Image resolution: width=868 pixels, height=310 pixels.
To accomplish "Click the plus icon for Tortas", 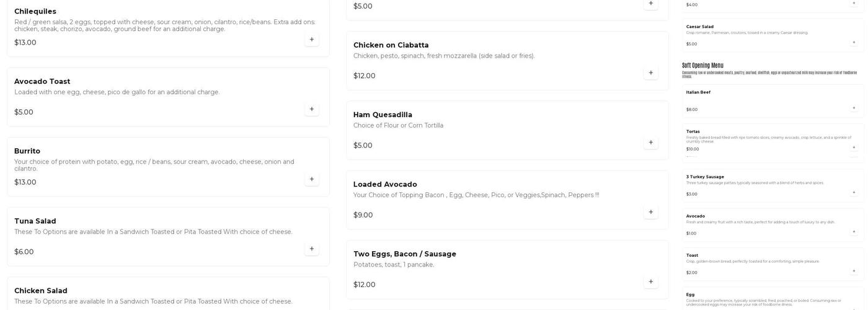I will [x=854, y=148].
